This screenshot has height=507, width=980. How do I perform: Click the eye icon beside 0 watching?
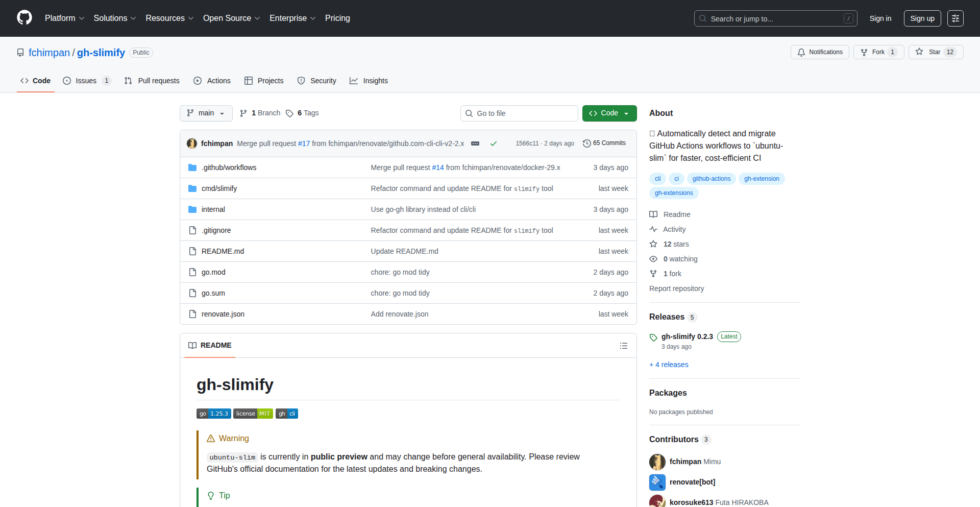(x=653, y=259)
